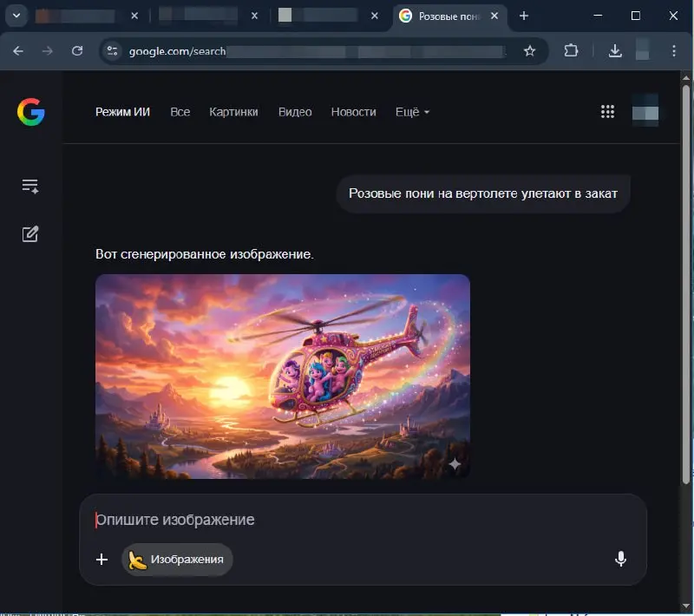
Task: Open the Chrome profile avatar
Action: point(642,49)
